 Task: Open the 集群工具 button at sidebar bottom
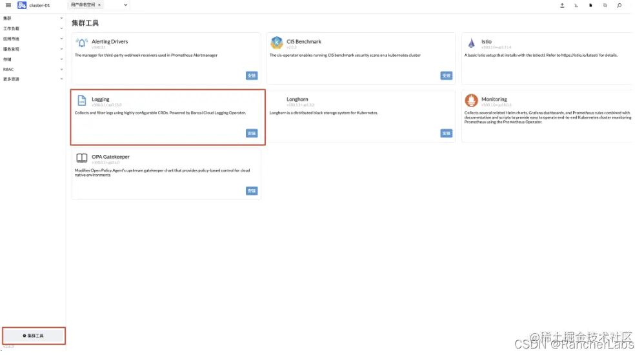(x=34, y=336)
